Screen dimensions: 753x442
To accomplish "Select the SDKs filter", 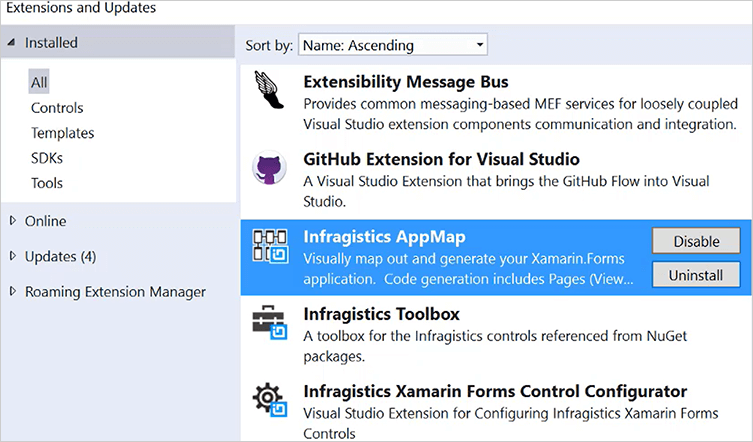I will pyautogui.click(x=47, y=158).
